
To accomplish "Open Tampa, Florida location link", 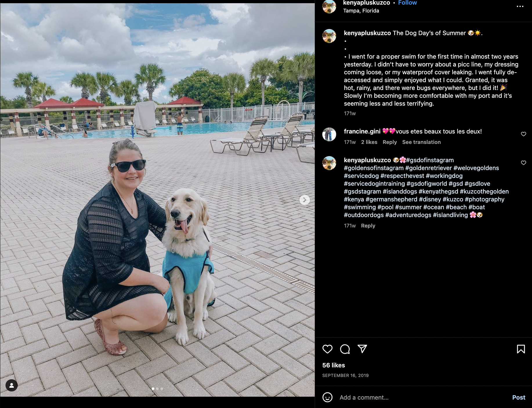I will coord(361,11).
